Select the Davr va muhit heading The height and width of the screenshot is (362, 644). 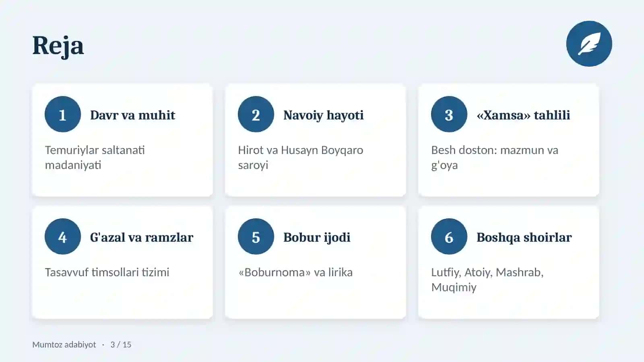pos(133,115)
